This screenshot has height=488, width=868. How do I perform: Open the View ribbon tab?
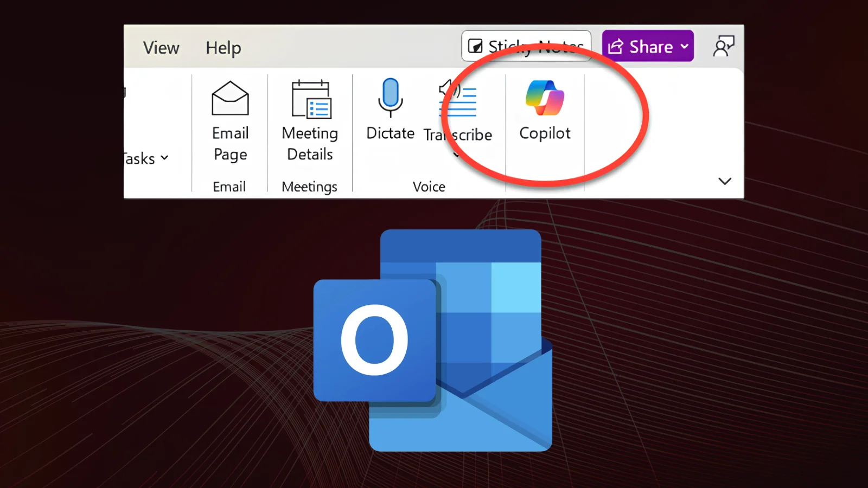161,48
